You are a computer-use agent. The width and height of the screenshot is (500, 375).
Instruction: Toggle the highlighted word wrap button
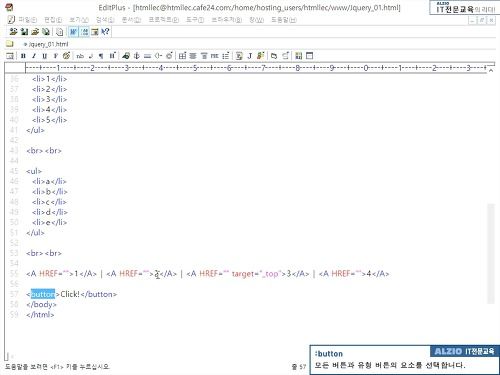pyautogui.click(x=73, y=32)
